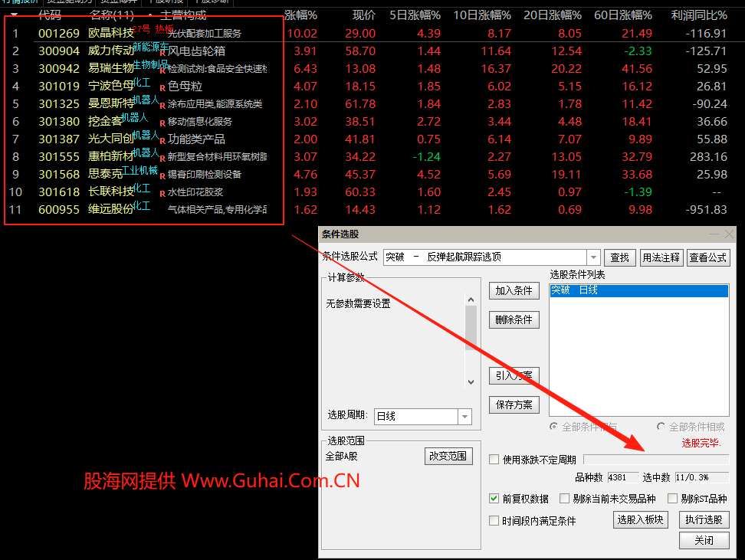Click the 生物制品 tag on 易瑞生物
Screen dimensions: 745x560
tap(151, 64)
